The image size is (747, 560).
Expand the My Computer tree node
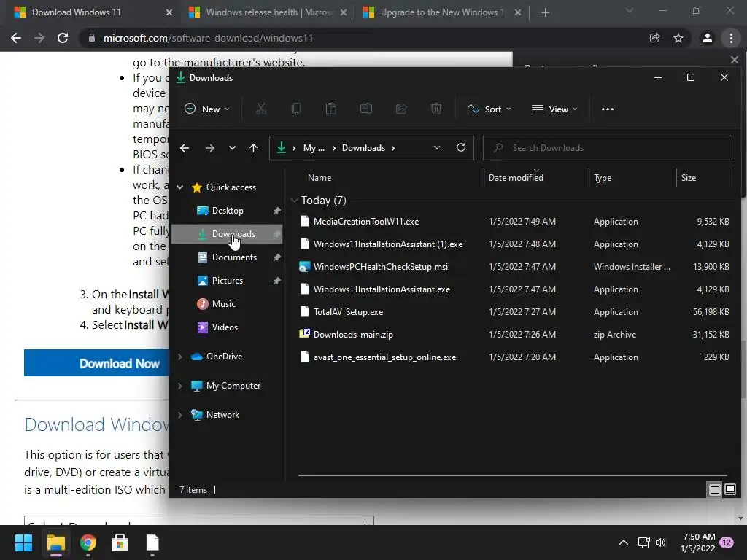[x=180, y=386]
